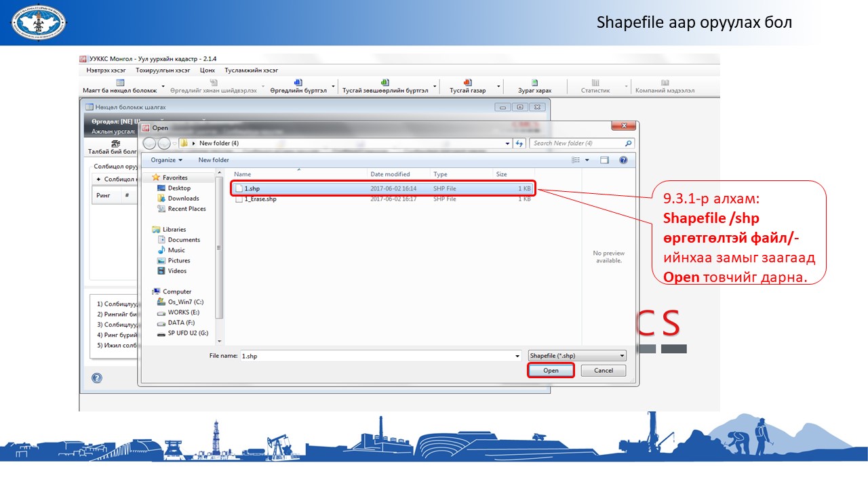Click the Маягт ба нөхцөл боломж icon
868x488 pixels.
tap(120, 83)
